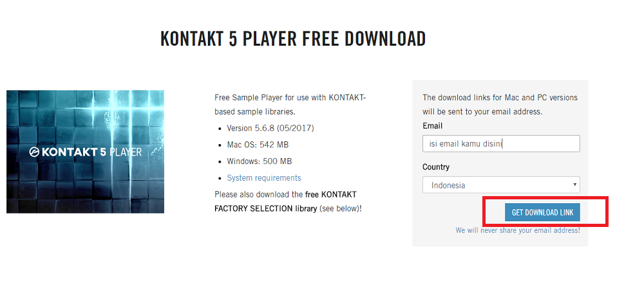Click the Country field label
This screenshot has height=281, width=644.
point(436,167)
